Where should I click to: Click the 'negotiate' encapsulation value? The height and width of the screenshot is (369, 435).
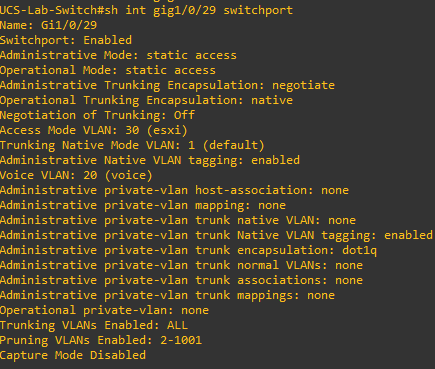click(x=303, y=85)
